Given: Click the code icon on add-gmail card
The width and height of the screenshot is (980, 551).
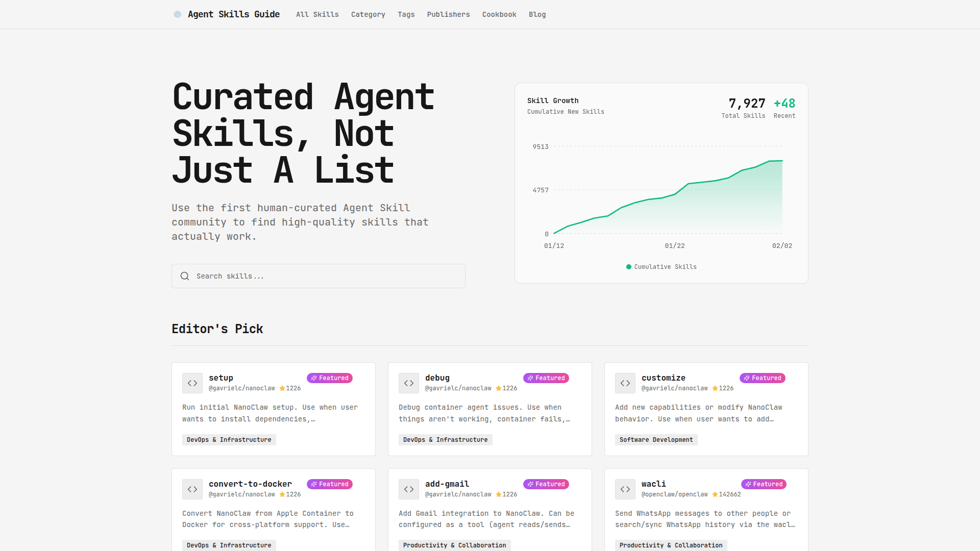Looking at the screenshot, I should [x=409, y=489].
